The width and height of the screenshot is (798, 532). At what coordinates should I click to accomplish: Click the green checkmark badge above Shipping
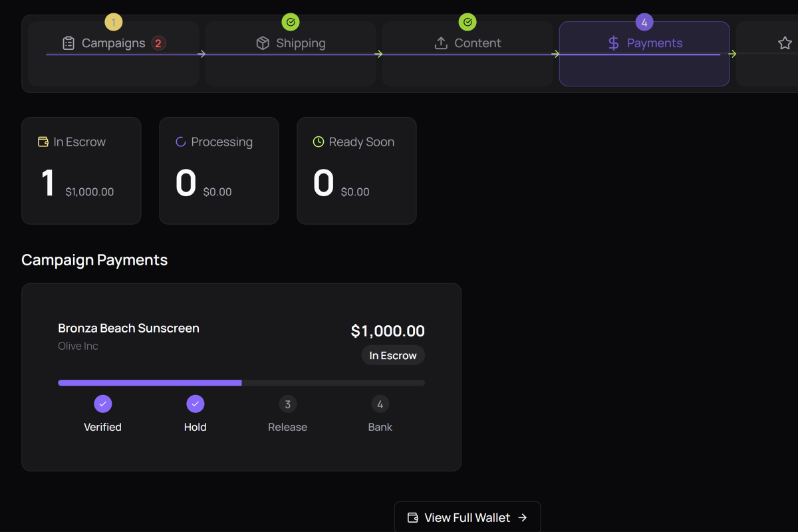[x=291, y=21]
